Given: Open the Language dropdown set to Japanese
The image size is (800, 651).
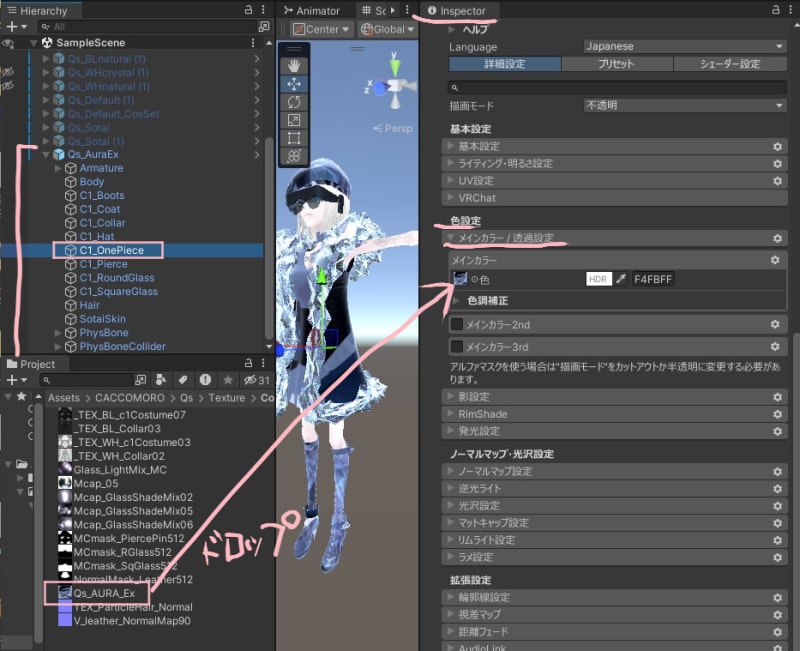Looking at the screenshot, I should (684, 46).
